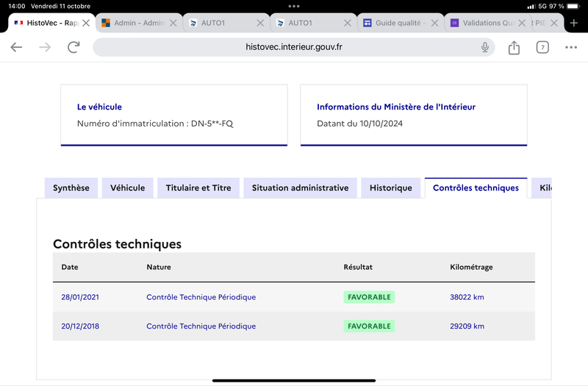
Task: Click the Date column header
Action: coord(70,267)
